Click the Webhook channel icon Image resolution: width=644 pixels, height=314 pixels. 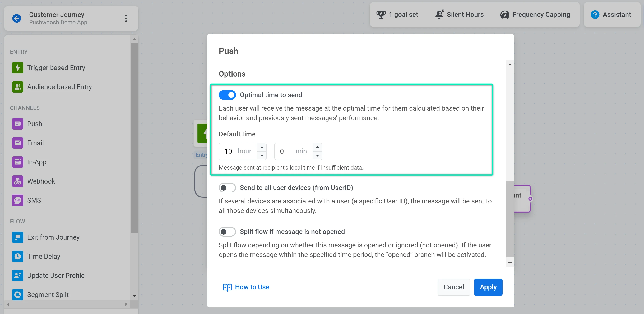click(x=17, y=181)
